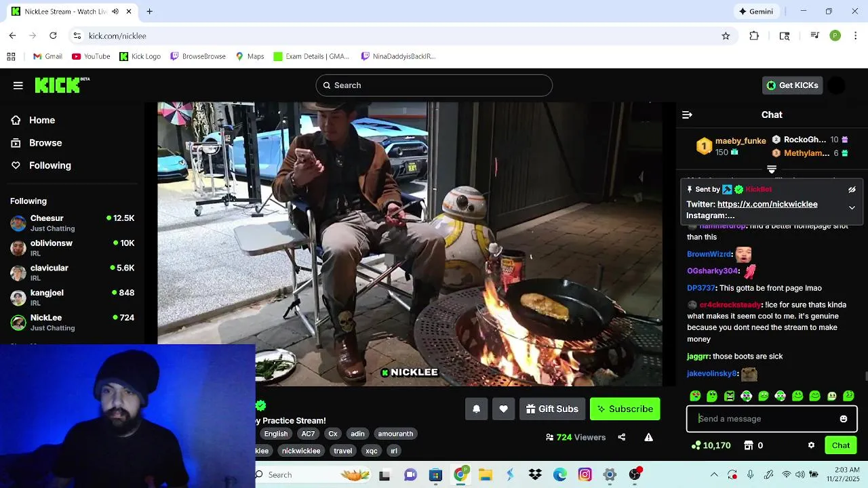868x488 pixels.
Task: Open Chrome extensions puzzle icon
Action: coord(754,36)
